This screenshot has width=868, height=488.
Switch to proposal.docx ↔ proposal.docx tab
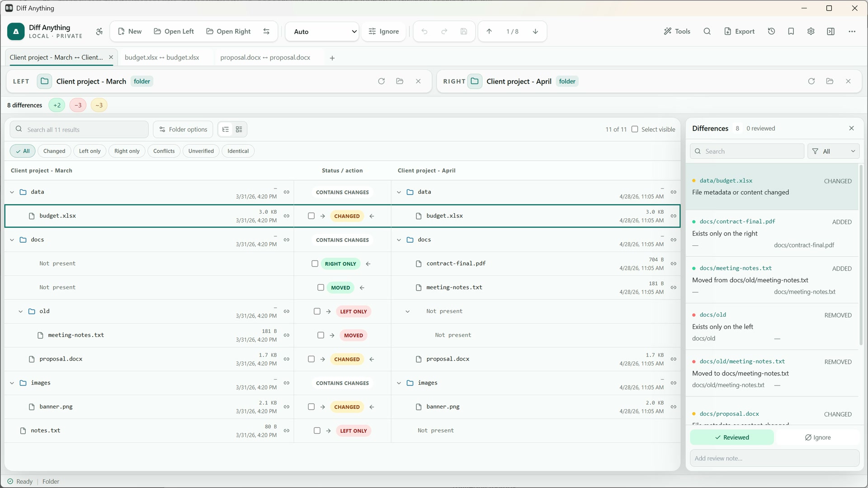[265, 57]
